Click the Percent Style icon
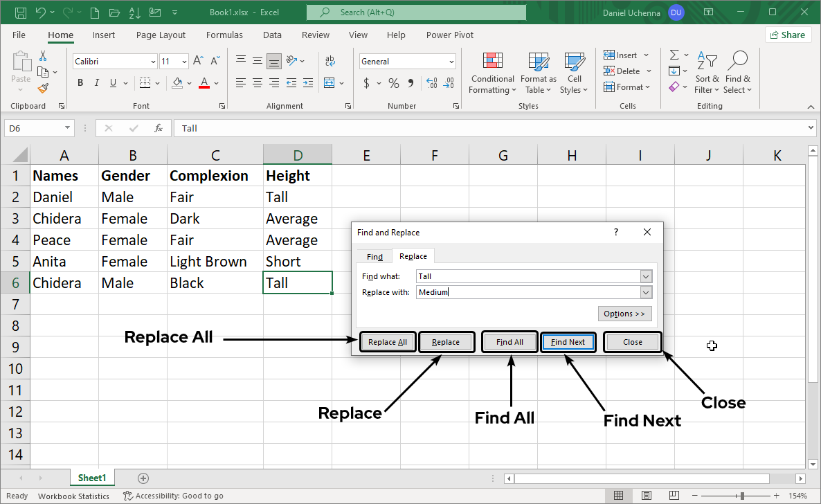The width and height of the screenshot is (821, 504). pos(393,83)
